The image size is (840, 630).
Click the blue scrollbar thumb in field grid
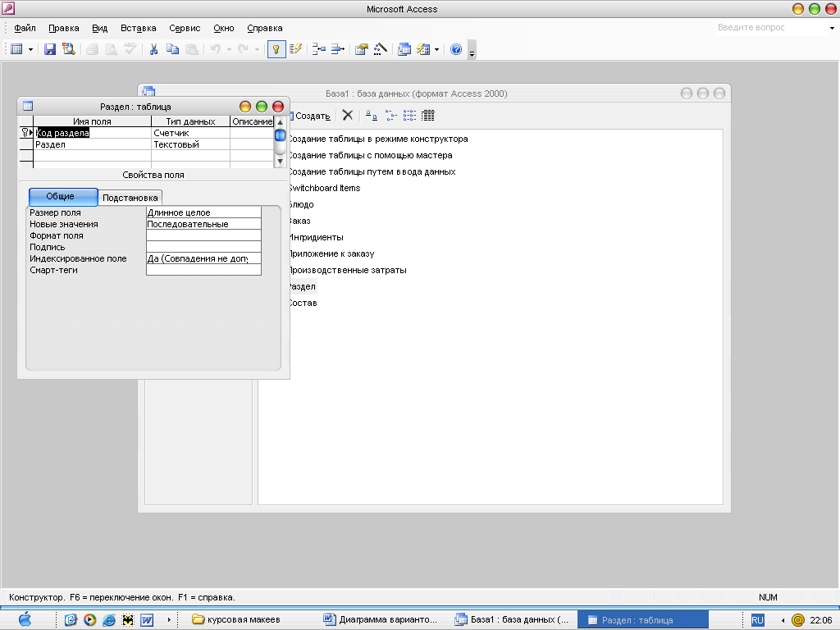pyautogui.click(x=280, y=135)
